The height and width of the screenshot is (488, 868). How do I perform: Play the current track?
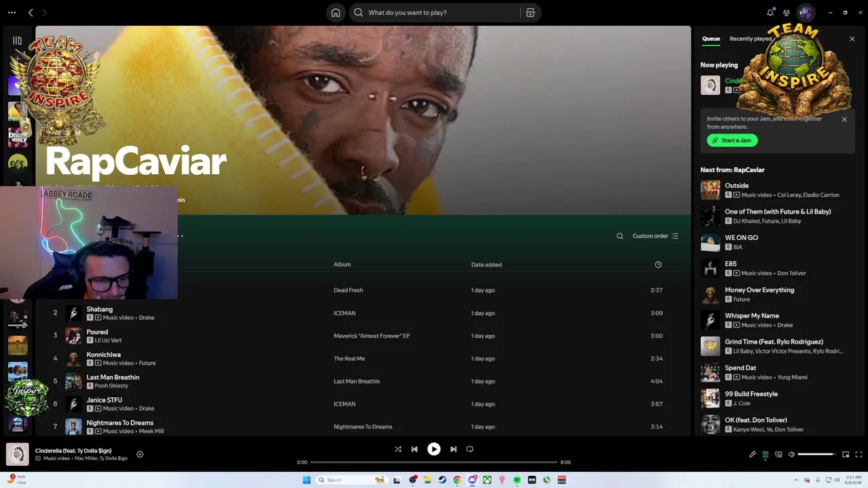coord(434,449)
